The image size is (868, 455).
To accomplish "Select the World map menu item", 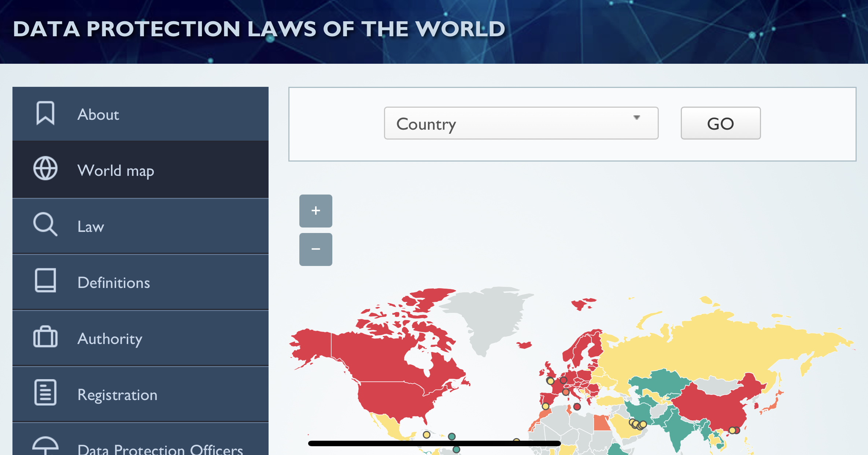I will click(x=140, y=169).
